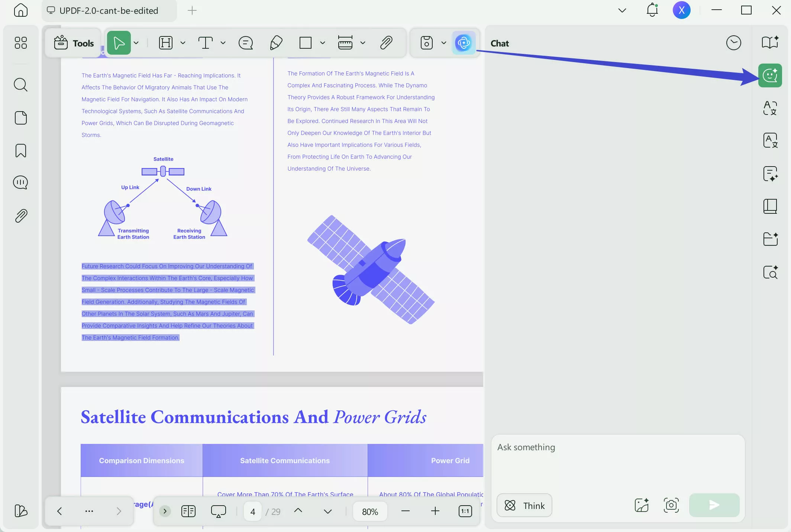Expand the rectangle shape dropdown arrow

pos(323,43)
